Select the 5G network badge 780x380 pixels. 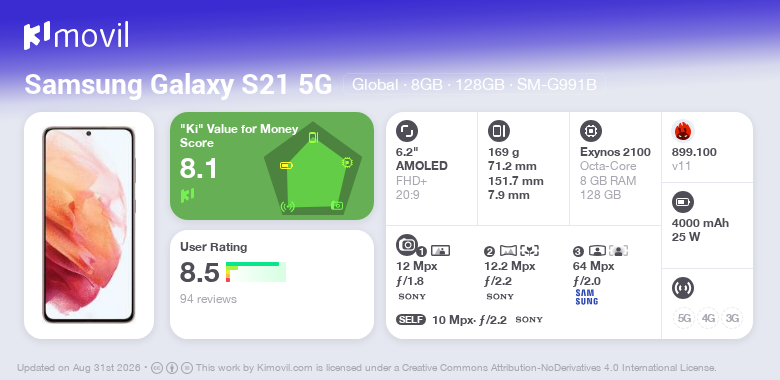684,318
